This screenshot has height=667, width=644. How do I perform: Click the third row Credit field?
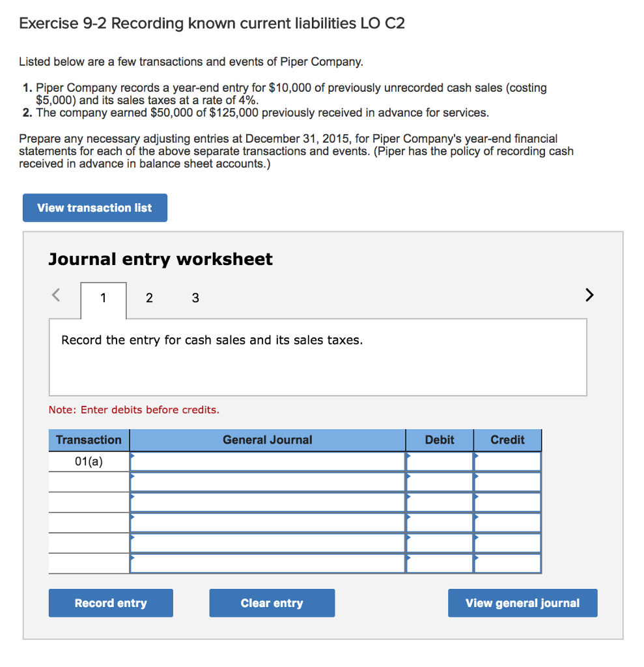coord(507,502)
